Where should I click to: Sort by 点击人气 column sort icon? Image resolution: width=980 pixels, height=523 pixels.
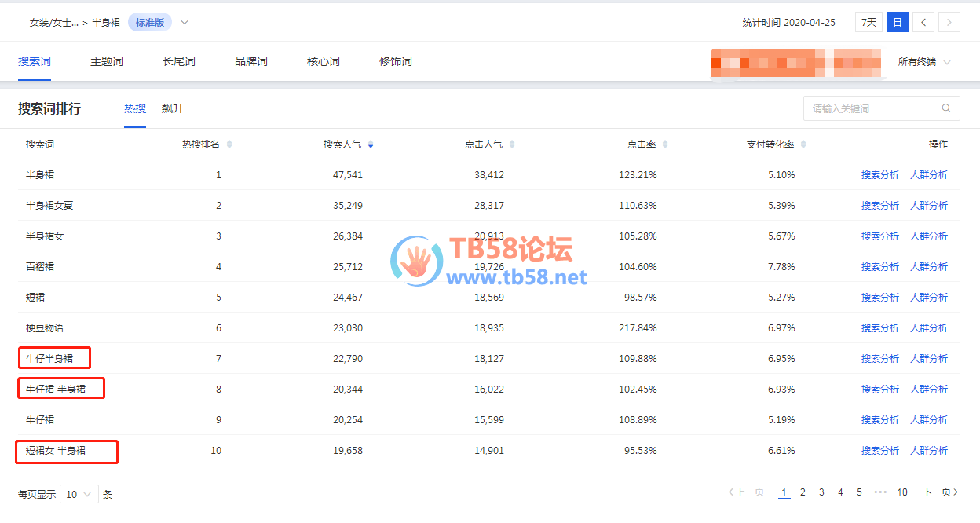[x=512, y=144]
